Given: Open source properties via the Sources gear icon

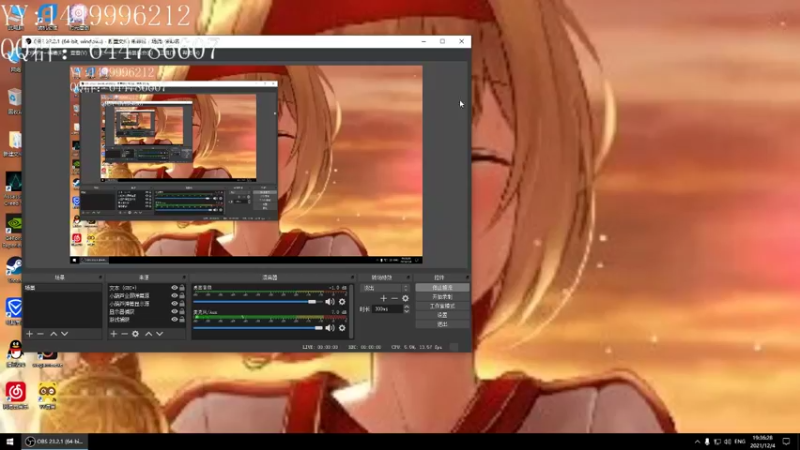Looking at the screenshot, I should [x=135, y=334].
